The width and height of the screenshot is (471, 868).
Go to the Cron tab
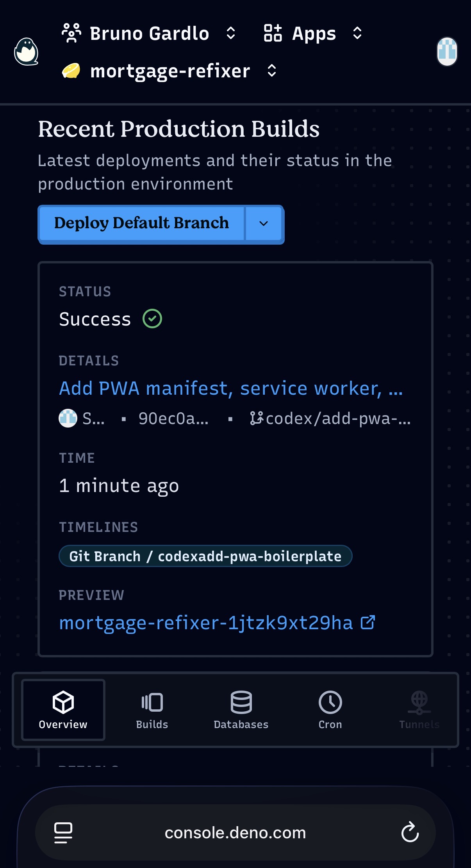[330, 710]
